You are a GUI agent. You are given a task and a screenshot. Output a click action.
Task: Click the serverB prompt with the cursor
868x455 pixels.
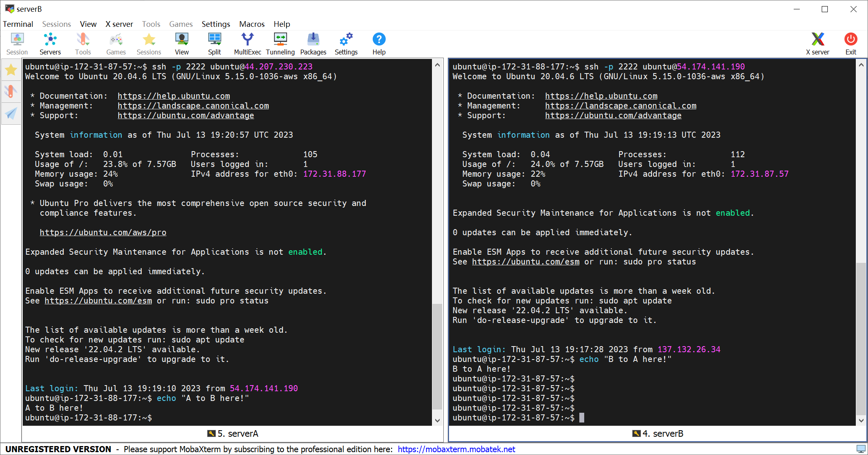click(518, 418)
